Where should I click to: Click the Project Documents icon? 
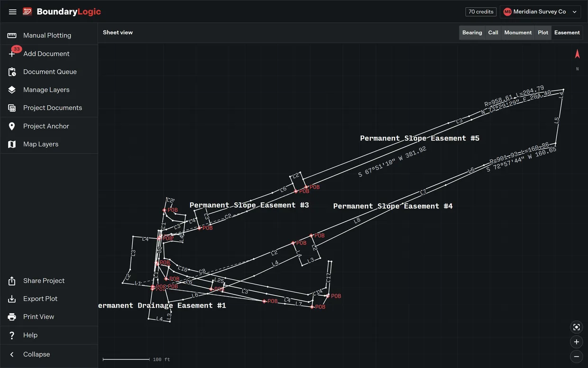pyautogui.click(x=12, y=108)
